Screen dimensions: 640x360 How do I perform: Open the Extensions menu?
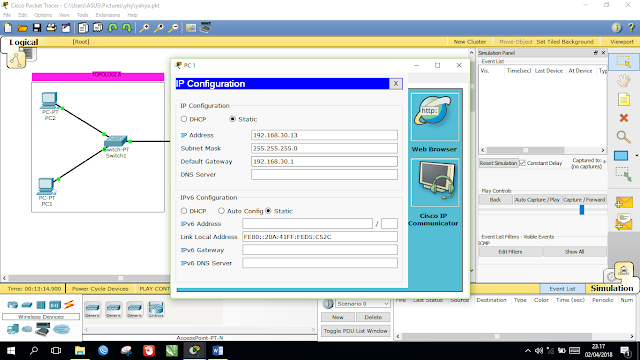(108, 15)
